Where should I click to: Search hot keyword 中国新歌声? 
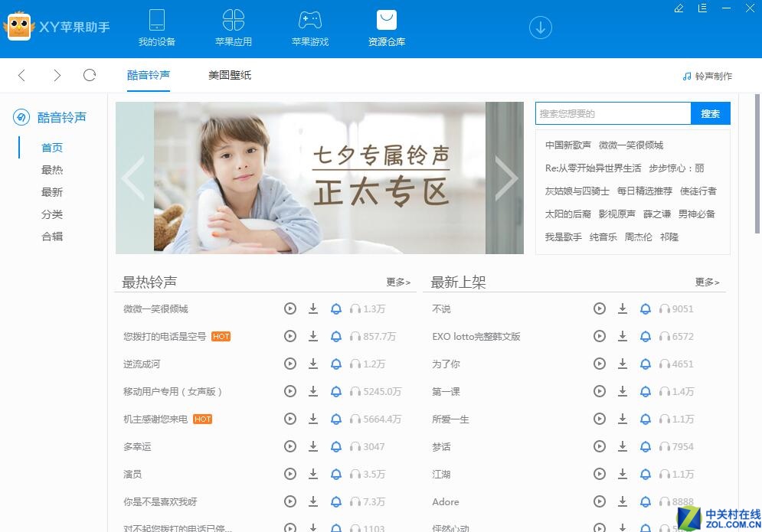[567, 145]
